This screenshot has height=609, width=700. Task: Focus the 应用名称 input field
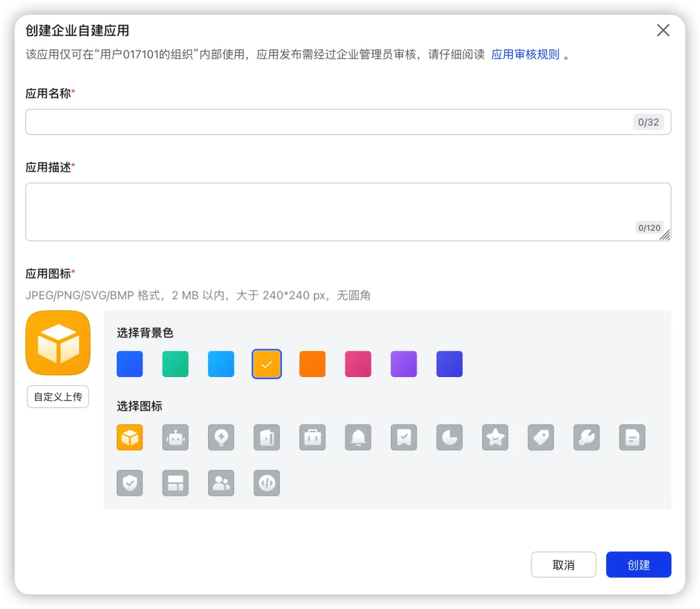tap(348, 122)
